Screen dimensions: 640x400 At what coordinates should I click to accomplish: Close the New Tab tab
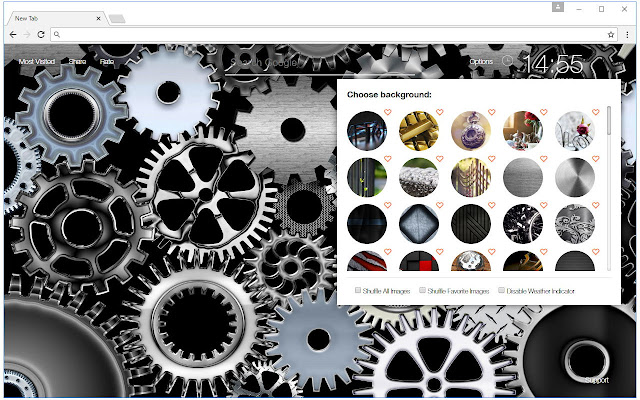[98, 18]
